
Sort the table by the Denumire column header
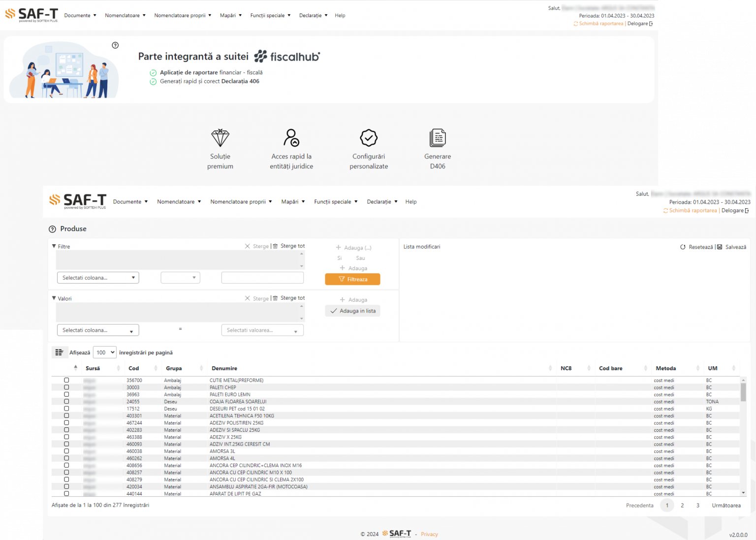pyautogui.click(x=224, y=368)
